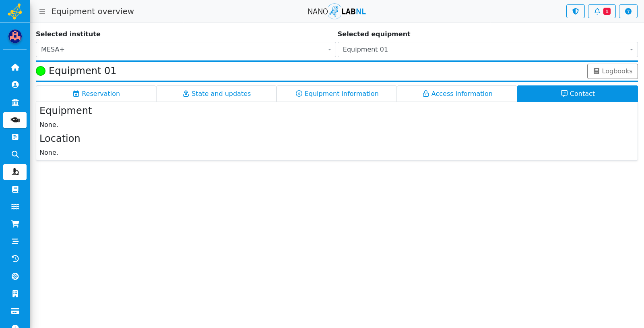Switch to State and updates tab
The image size is (644, 328).
point(217,93)
